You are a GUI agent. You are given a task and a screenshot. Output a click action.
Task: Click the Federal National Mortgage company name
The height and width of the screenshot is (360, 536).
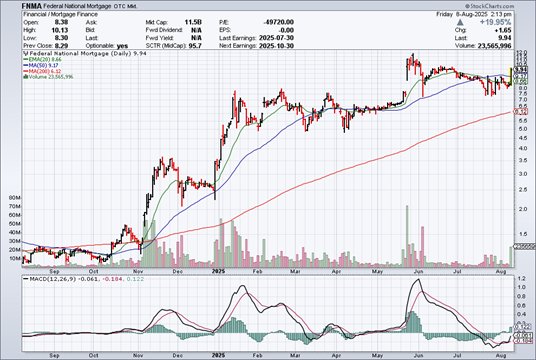pos(78,6)
